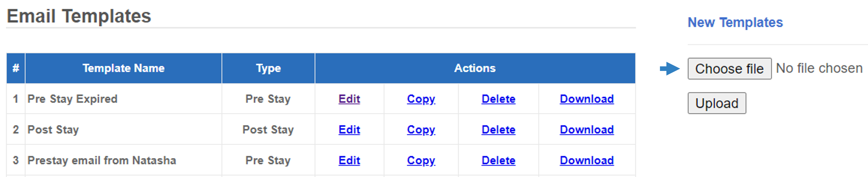Viewport: 868px width, 177px height.
Task: Edit Prestay email from Natasha template
Action: (x=349, y=160)
